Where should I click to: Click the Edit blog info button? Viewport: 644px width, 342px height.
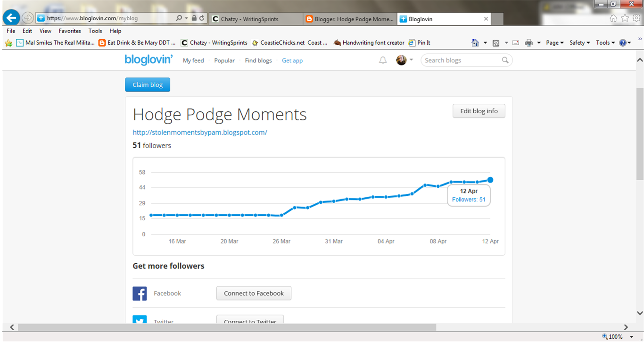coord(479,111)
